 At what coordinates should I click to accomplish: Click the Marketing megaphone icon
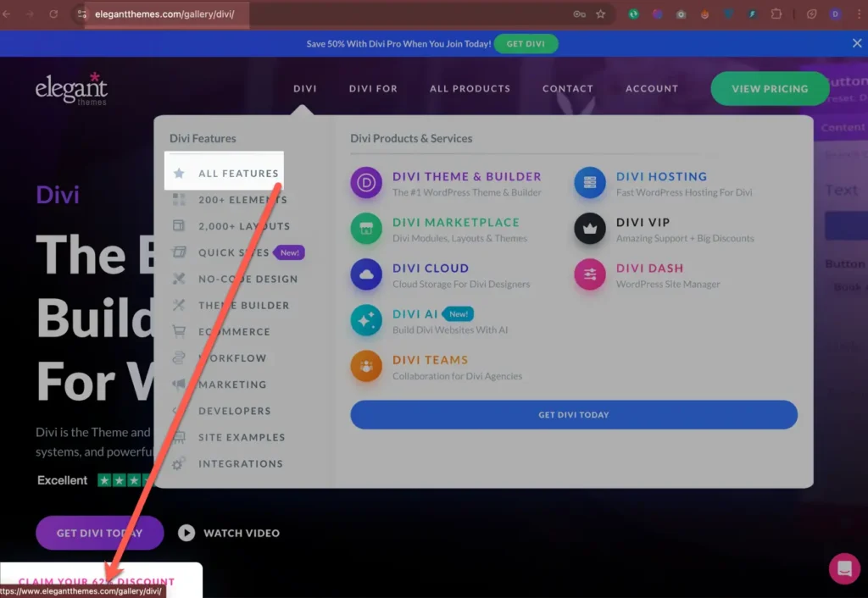pos(179,384)
